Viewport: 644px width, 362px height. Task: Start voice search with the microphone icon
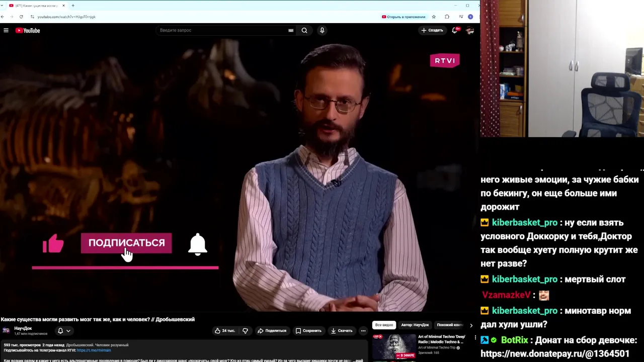(x=322, y=30)
